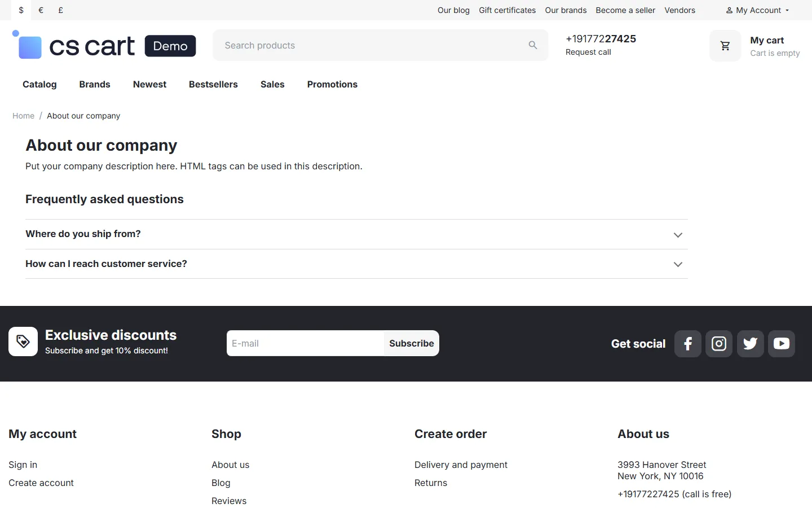Screen dimensions: 812x508
Task: Switch currency to British pound
Action: click(61, 10)
